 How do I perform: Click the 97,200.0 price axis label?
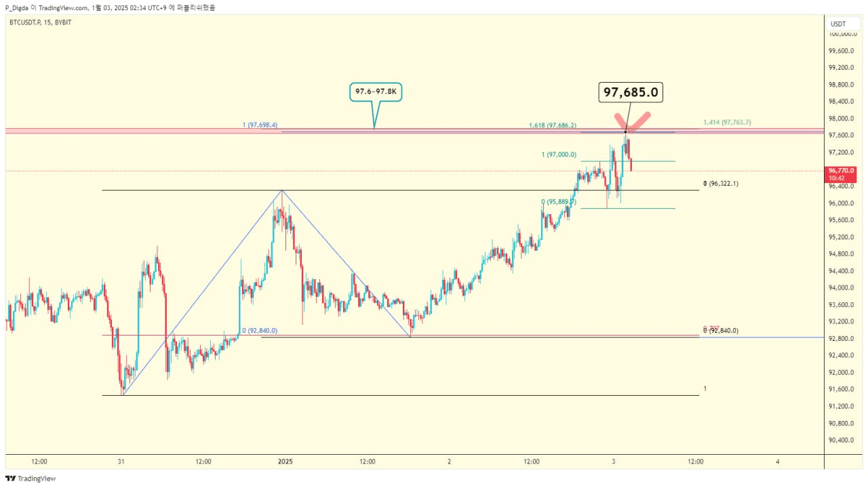[840, 152]
